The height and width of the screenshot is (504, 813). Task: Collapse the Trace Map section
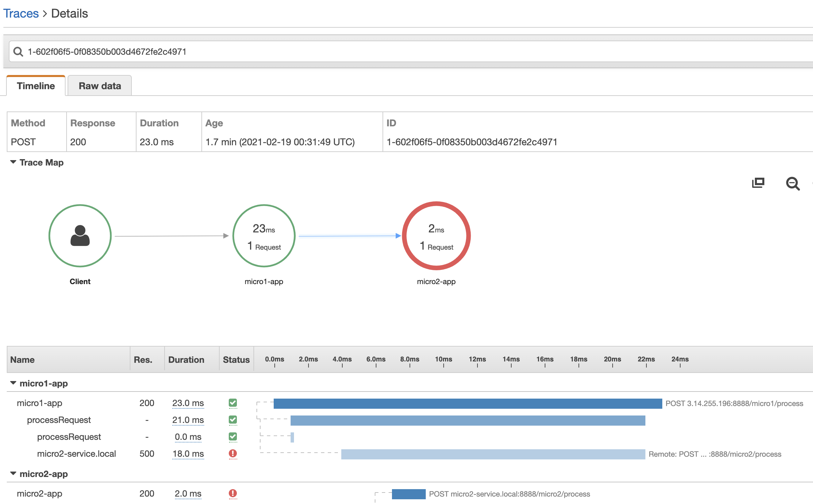point(14,162)
